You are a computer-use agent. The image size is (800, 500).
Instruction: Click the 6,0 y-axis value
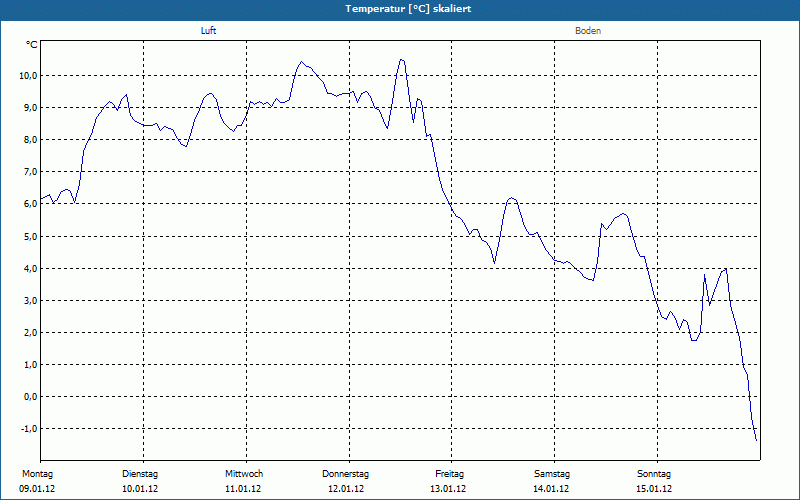[30, 204]
